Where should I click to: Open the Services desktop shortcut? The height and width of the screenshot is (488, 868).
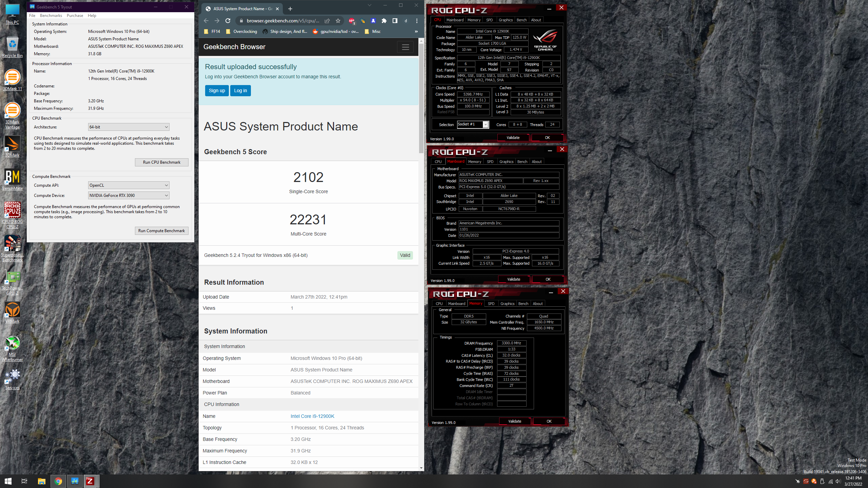point(13,379)
